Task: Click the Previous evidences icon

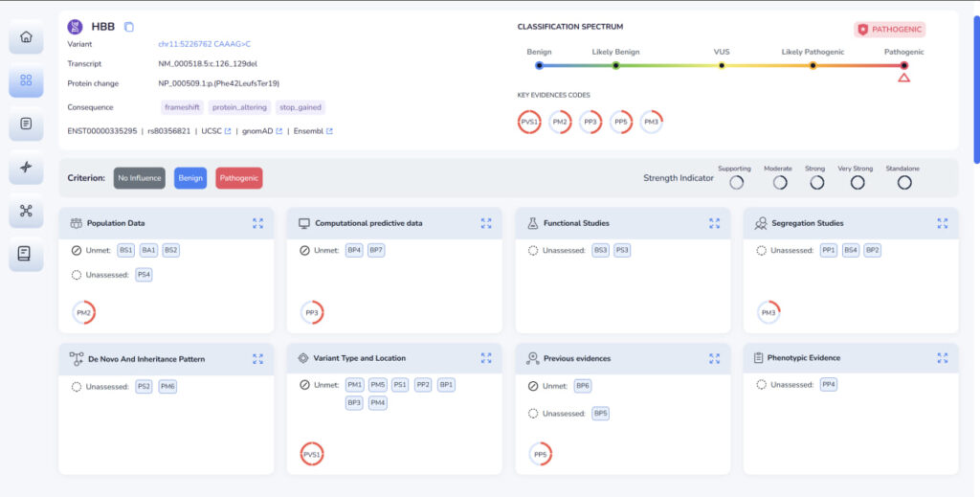Action: 532,358
